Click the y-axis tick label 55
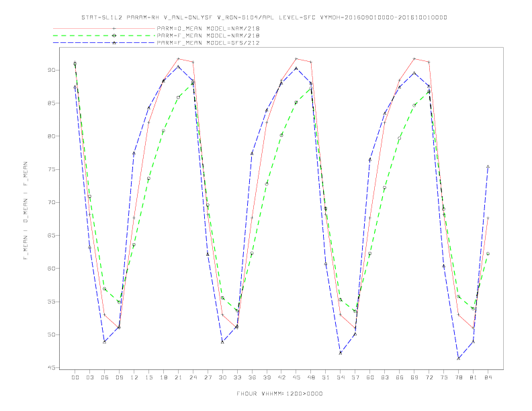This screenshot has width=532, height=411. 52,302
